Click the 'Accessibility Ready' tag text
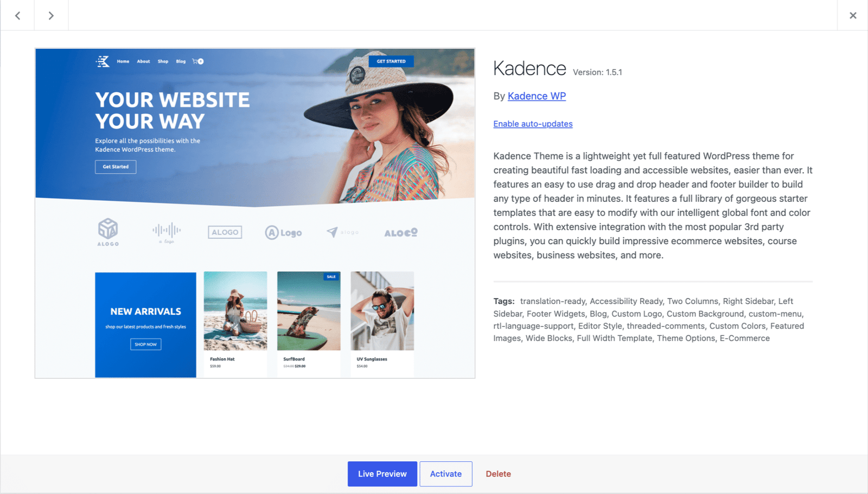The width and height of the screenshot is (868, 494). click(x=626, y=301)
